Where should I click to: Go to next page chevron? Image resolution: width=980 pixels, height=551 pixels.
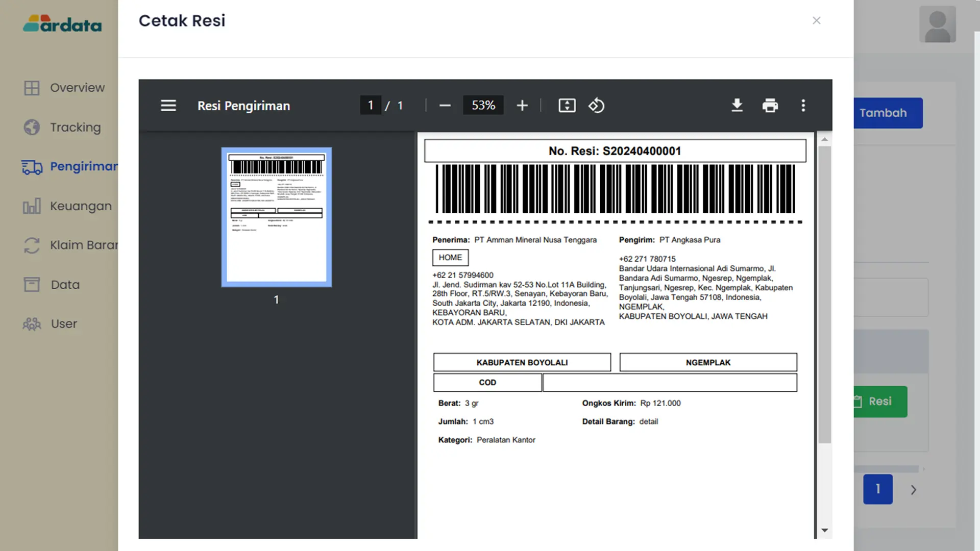[x=914, y=490]
